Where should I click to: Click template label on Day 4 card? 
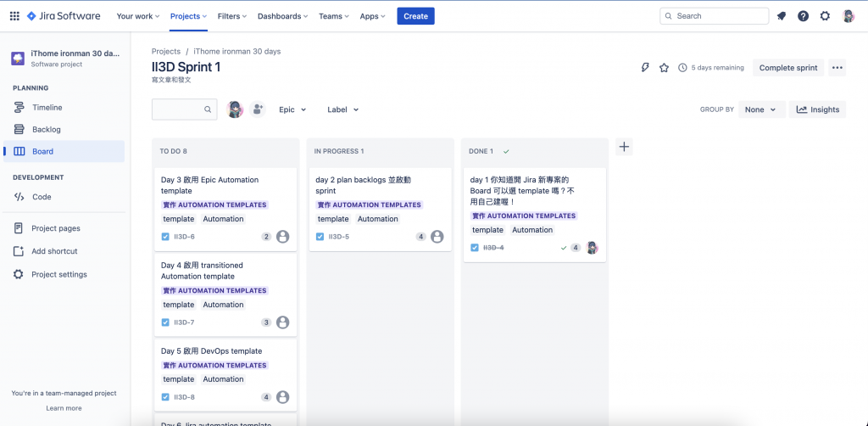click(179, 305)
